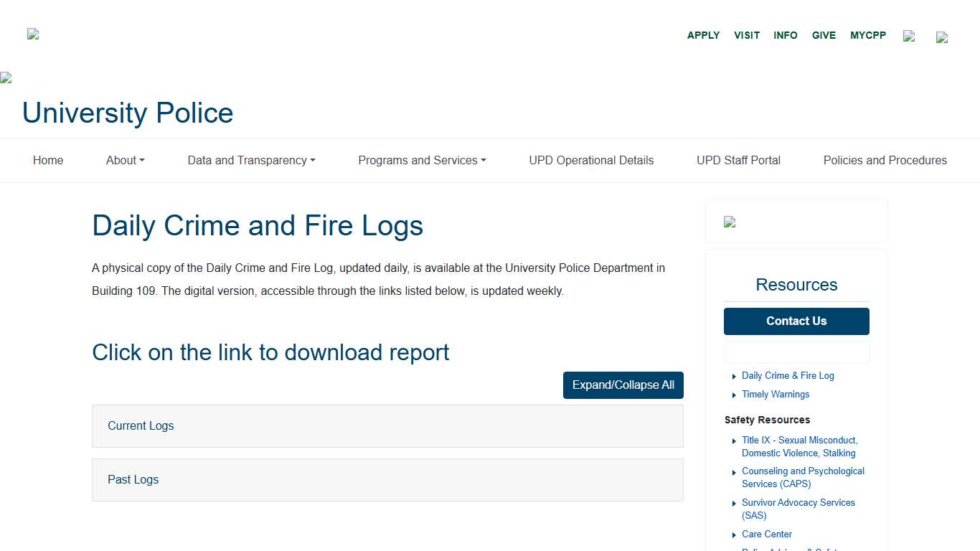Screen dimensions: 980x551
Task: Select the UPD Staff Portal menu item
Action: (x=738, y=160)
